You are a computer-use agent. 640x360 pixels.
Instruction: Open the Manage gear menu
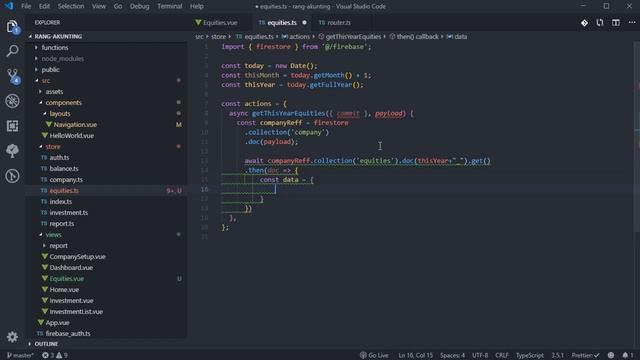coord(12,337)
